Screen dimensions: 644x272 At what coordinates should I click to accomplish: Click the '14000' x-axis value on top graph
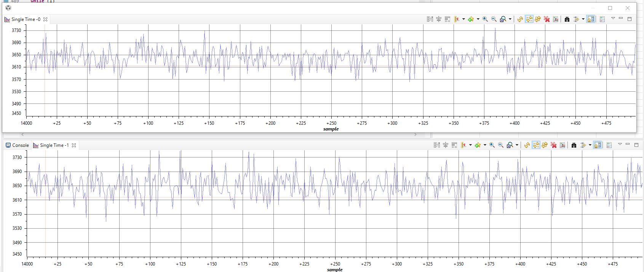(x=26, y=123)
